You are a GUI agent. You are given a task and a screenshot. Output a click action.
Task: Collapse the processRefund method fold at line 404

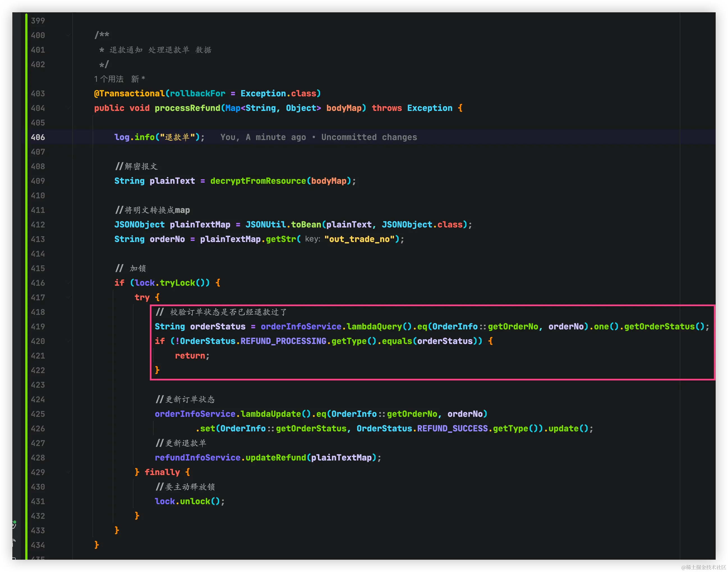coord(68,108)
